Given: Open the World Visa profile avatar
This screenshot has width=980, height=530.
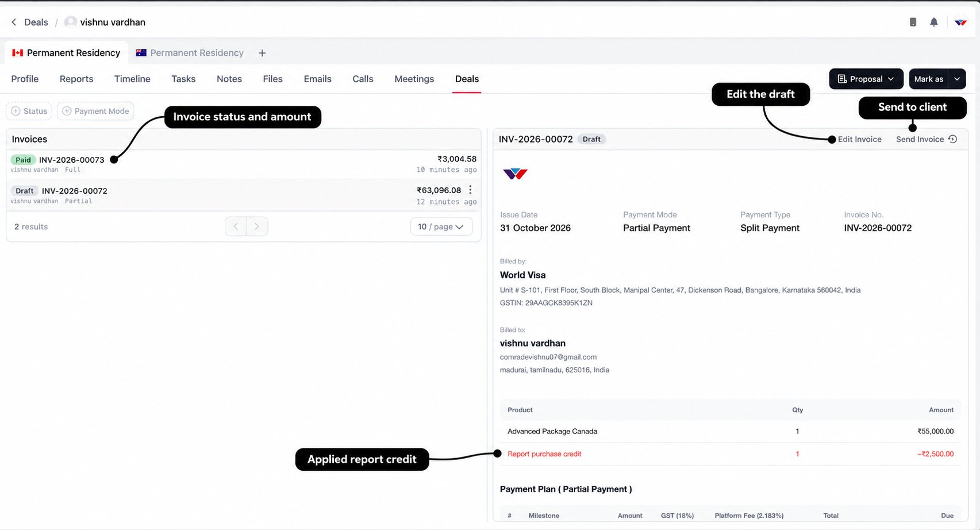Looking at the screenshot, I should (x=960, y=22).
